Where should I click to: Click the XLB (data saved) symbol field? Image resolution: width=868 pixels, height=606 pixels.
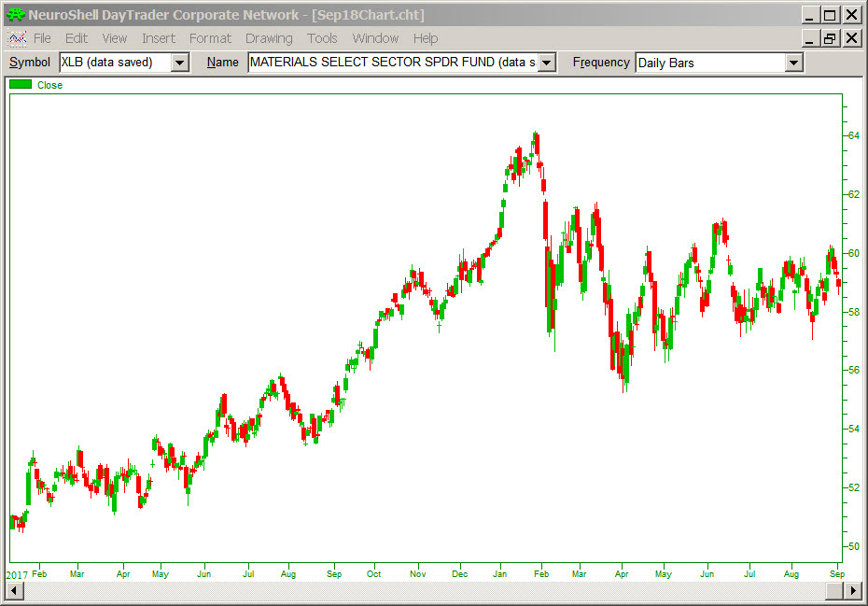click(115, 63)
